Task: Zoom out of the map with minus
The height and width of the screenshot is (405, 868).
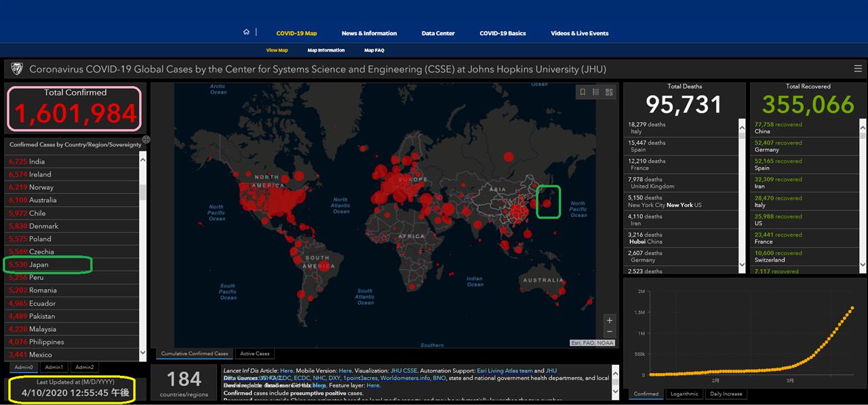Action: point(610,331)
